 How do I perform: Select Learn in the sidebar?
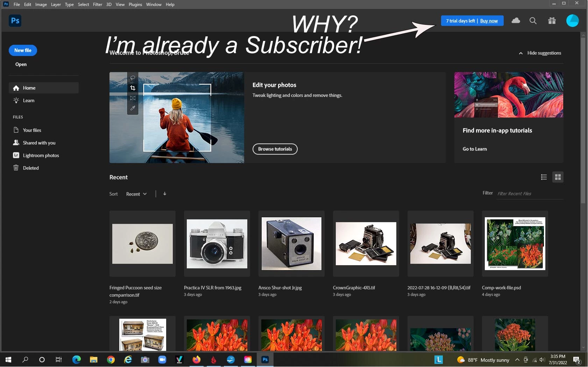[44, 100]
